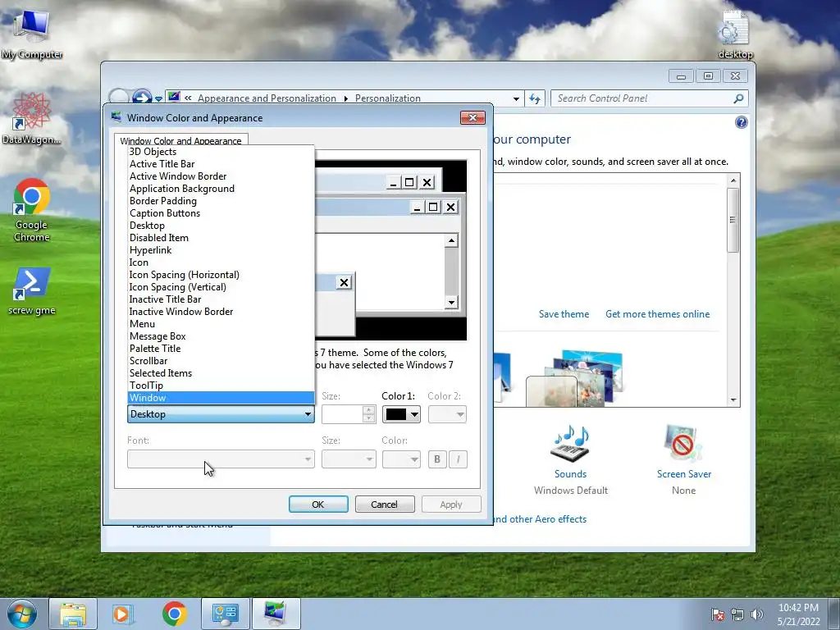The width and height of the screenshot is (840, 630).
Task: Pick Border Padding from the list
Action: pos(221,201)
